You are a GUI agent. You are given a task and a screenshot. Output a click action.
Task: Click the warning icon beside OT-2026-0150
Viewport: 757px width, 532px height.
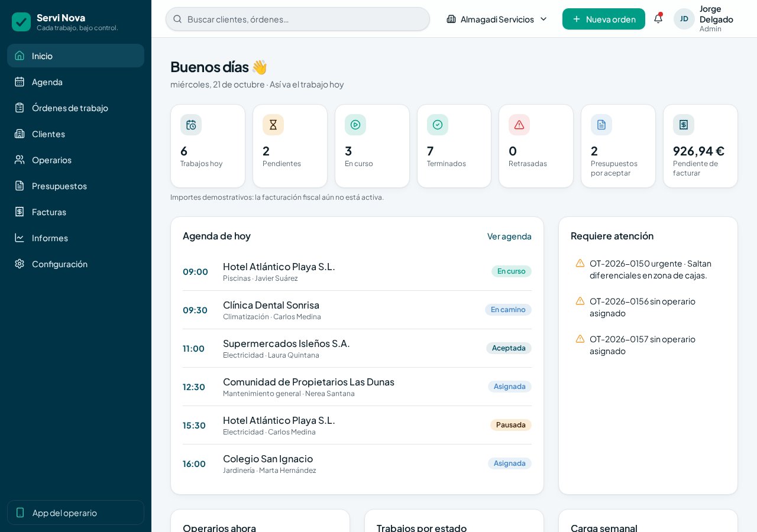click(580, 263)
